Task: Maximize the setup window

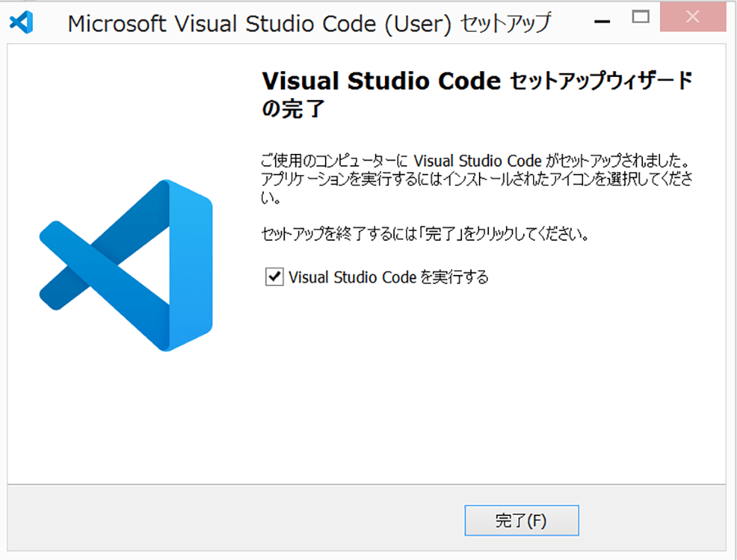Action: [640, 17]
